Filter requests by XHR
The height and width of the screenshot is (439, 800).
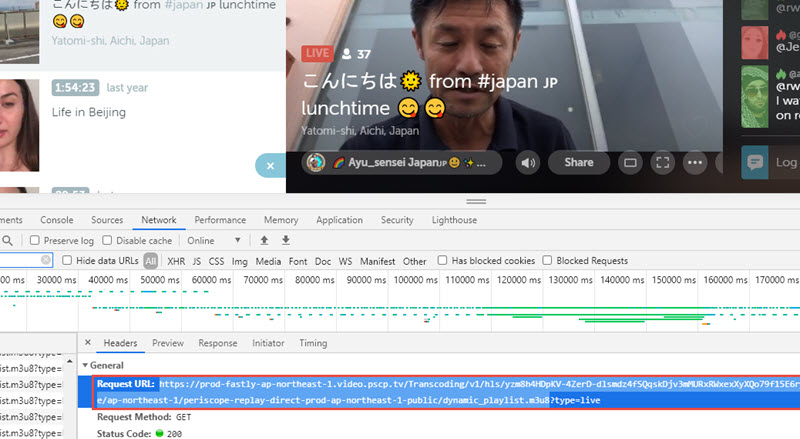(x=176, y=261)
